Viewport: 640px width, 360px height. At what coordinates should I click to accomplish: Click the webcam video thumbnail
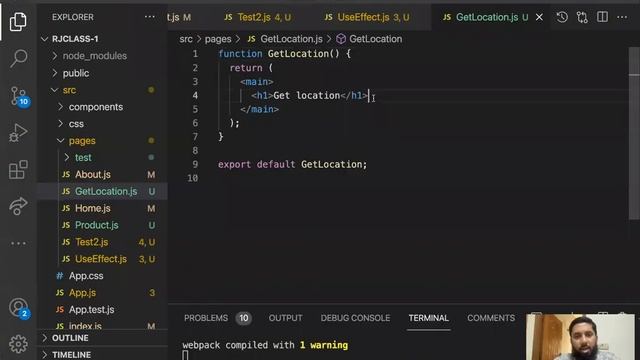tap(580, 337)
